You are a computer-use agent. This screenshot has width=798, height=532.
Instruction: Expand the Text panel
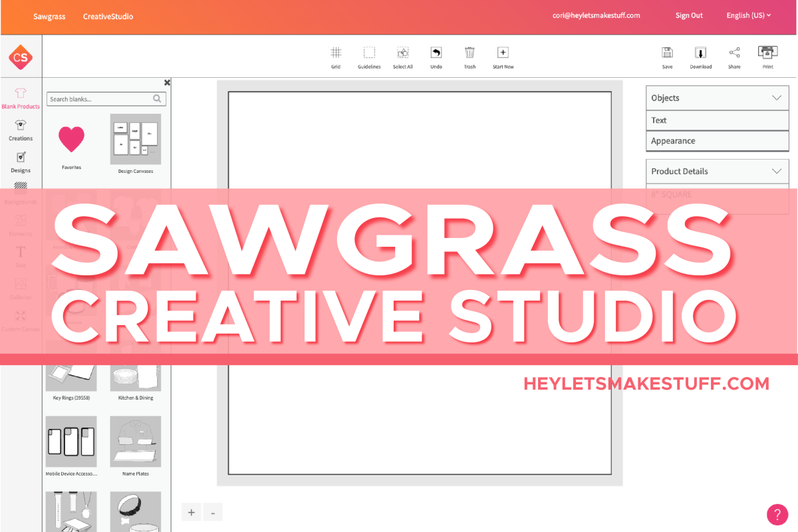(x=718, y=120)
